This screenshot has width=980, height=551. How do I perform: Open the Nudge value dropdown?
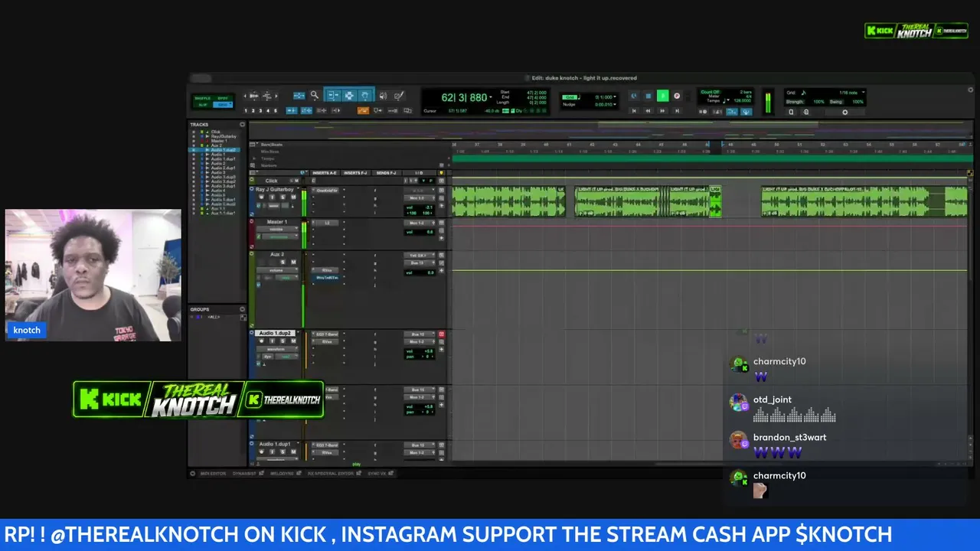[x=615, y=104]
